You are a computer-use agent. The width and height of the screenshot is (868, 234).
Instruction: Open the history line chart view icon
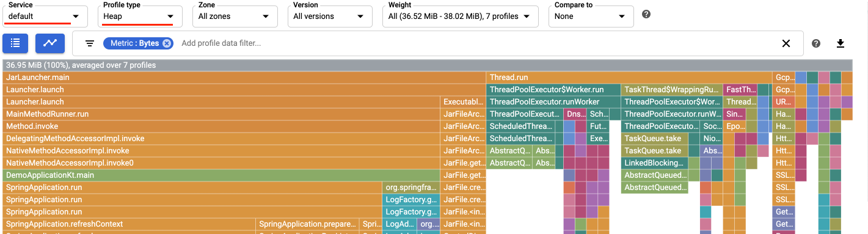click(50, 43)
